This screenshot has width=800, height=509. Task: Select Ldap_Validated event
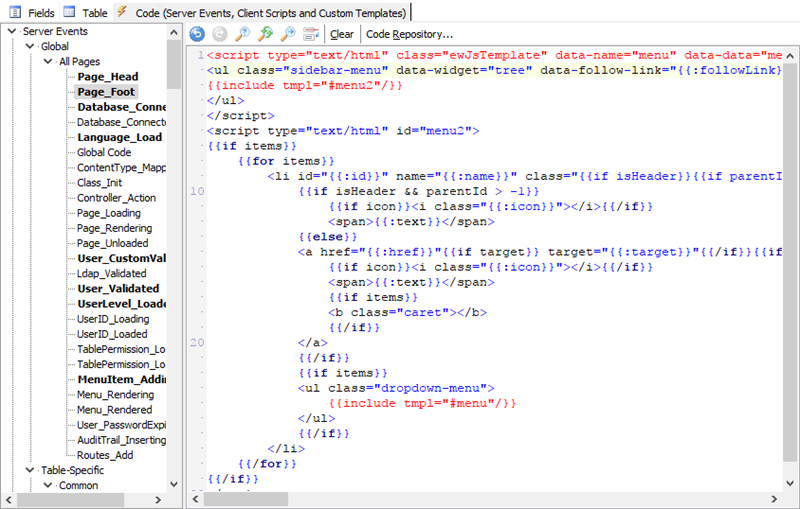click(112, 273)
